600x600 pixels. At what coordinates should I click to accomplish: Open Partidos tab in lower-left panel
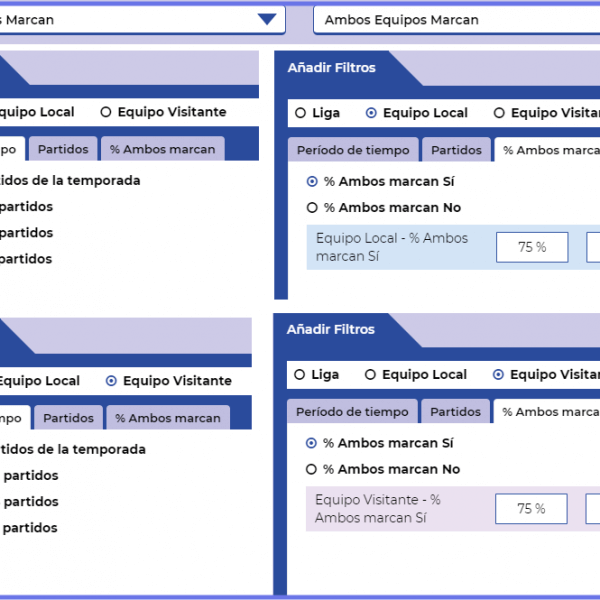coord(68,418)
